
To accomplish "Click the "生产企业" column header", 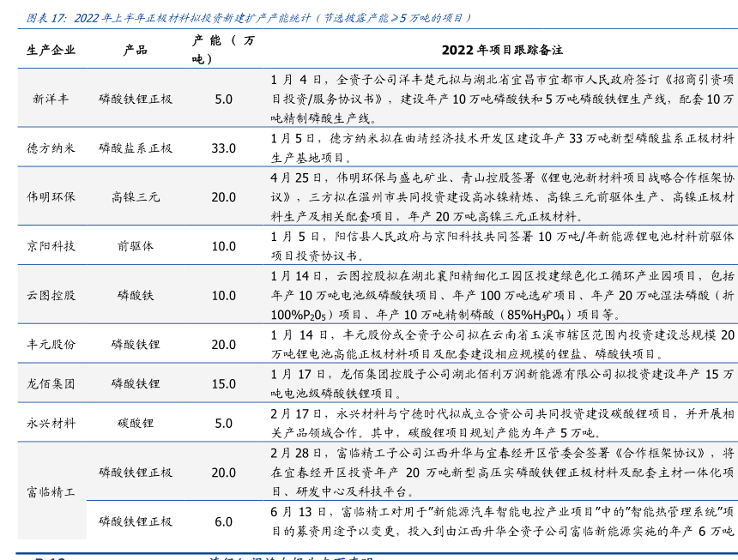I will [x=51, y=50].
